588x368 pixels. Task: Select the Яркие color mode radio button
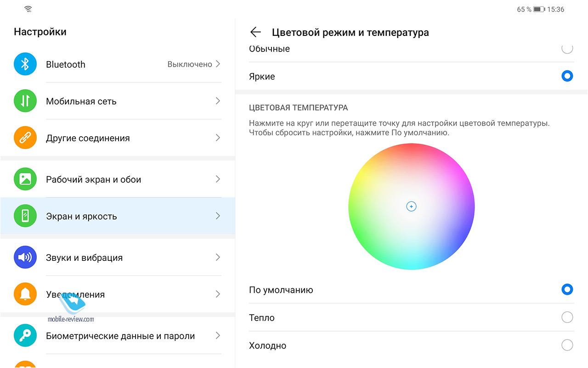[567, 76]
